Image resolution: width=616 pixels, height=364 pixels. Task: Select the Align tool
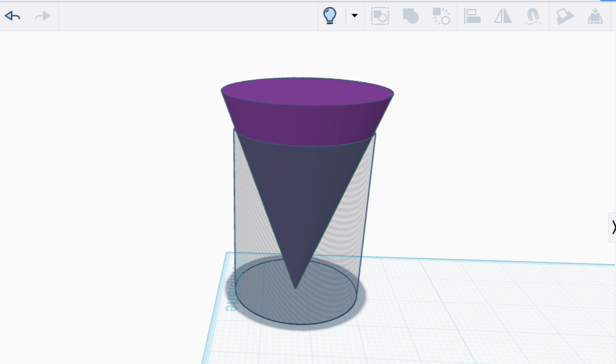point(472,16)
